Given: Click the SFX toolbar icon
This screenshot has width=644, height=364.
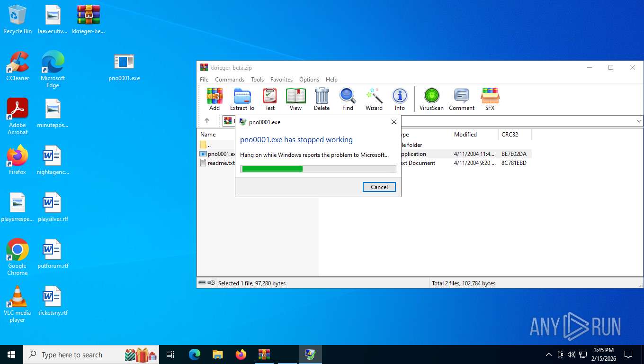Looking at the screenshot, I should (x=490, y=100).
